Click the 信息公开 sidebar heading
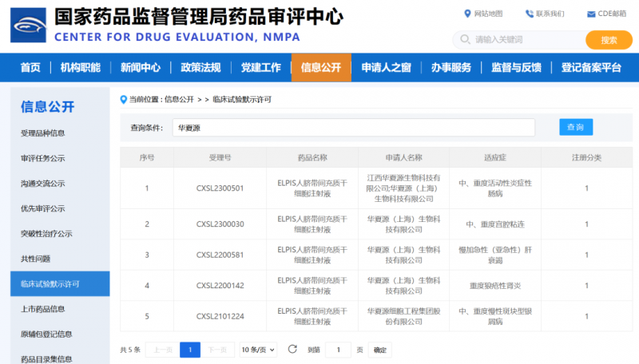This screenshot has width=639, height=364. coord(48,107)
